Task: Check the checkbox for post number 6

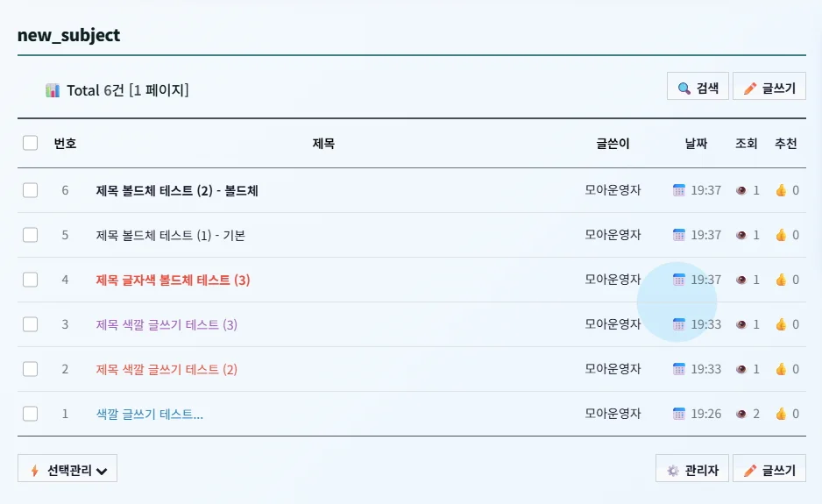Action: [31, 190]
